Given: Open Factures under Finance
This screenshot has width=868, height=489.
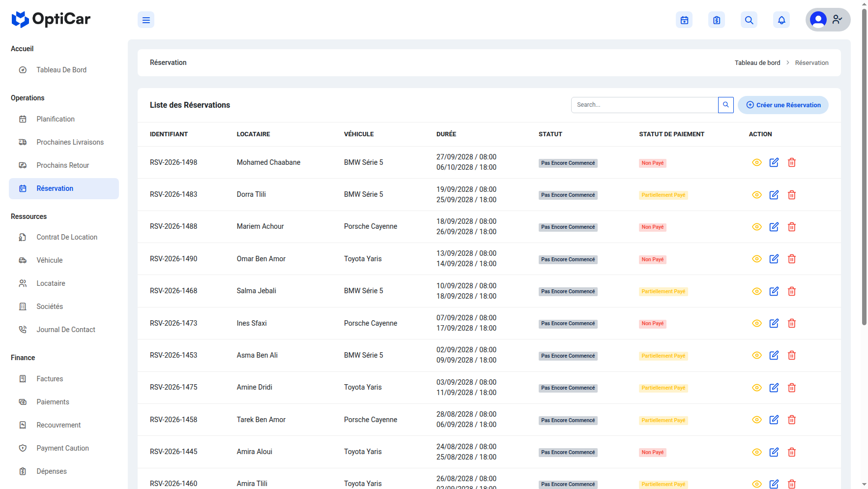Looking at the screenshot, I should click(x=64, y=379).
